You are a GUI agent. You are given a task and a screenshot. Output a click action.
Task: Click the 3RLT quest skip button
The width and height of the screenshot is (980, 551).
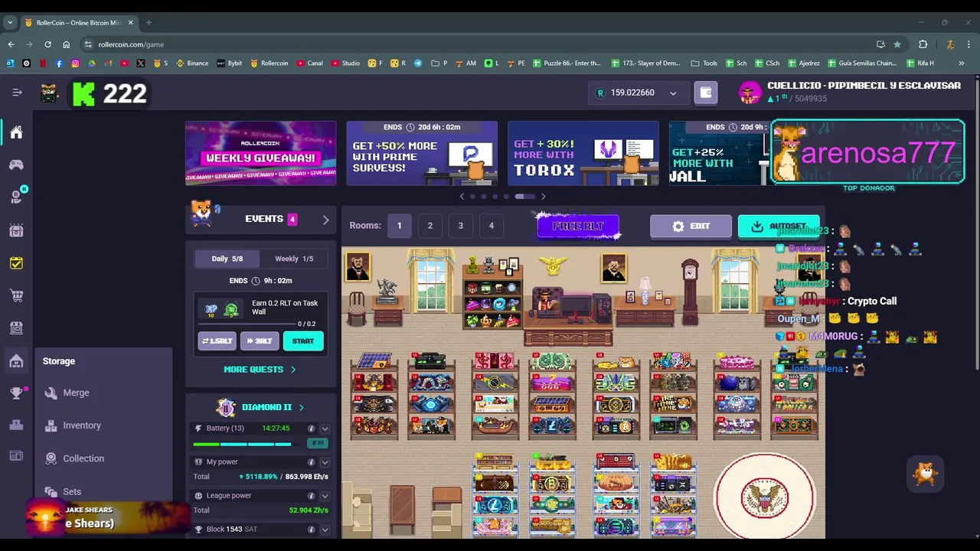tap(260, 341)
